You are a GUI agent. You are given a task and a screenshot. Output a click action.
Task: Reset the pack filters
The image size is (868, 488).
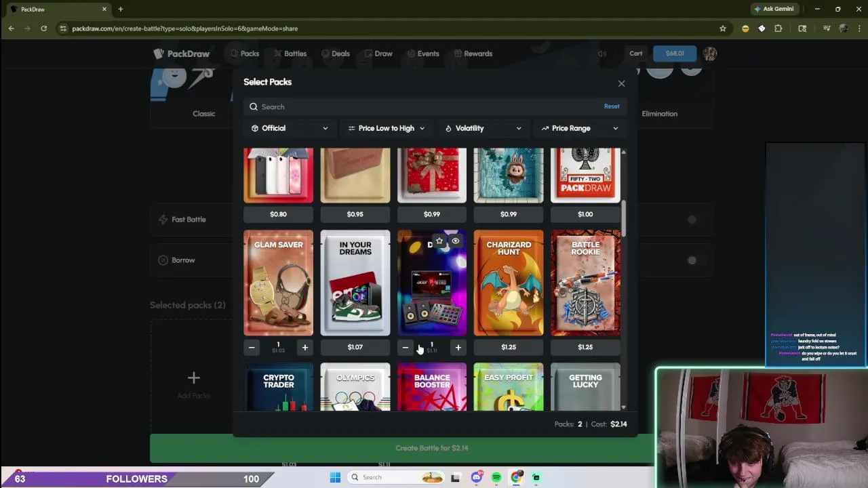click(x=612, y=106)
